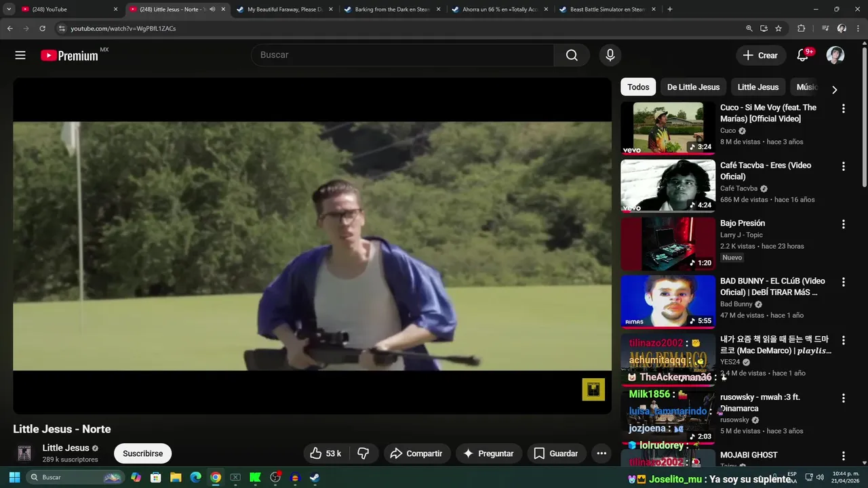Open Steam from the taskbar
This screenshot has height=488, width=868.
tap(315, 477)
